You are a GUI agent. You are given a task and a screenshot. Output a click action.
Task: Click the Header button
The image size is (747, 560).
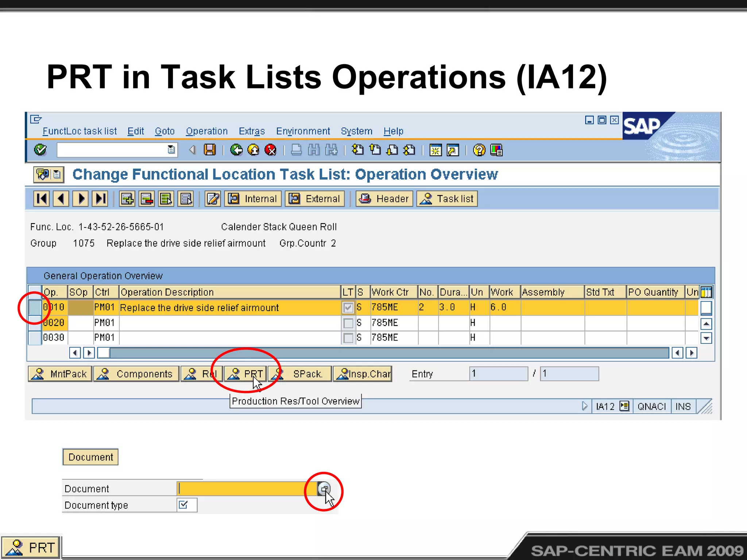coord(384,199)
